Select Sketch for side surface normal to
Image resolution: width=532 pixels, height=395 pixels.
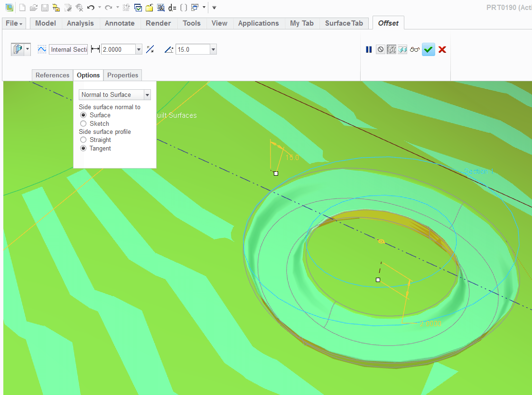(83, 123)
